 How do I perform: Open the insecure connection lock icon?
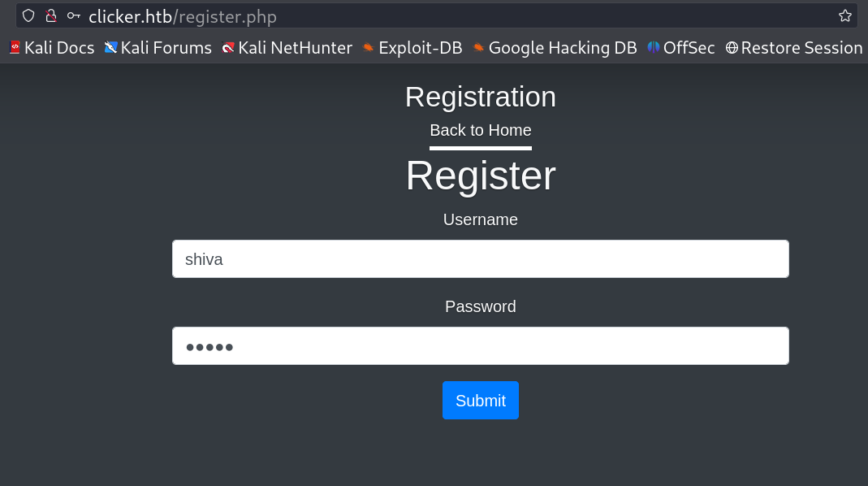pyautogui.click(x=51, y=15)
